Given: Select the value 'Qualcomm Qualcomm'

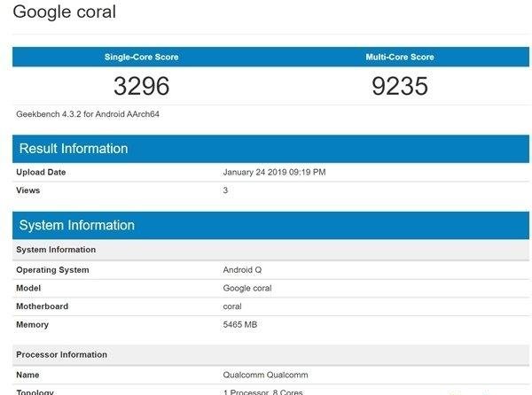Looking at the screenshot, I should click(266, 375).
